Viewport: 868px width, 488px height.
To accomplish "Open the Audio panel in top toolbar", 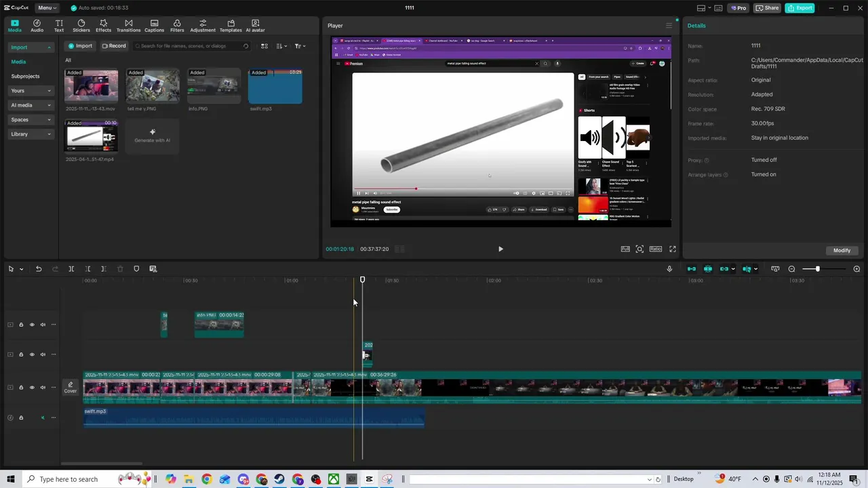I will click(x=37, y=26).
